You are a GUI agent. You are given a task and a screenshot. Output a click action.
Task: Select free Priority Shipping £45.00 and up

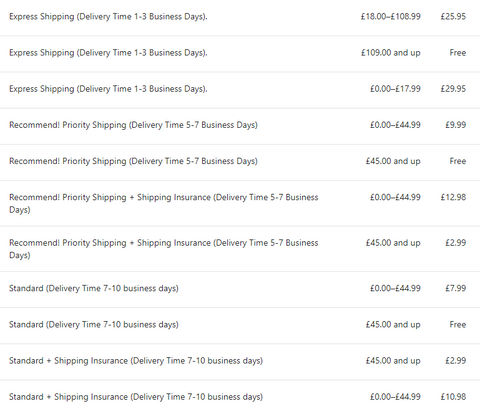coord(240,161)
